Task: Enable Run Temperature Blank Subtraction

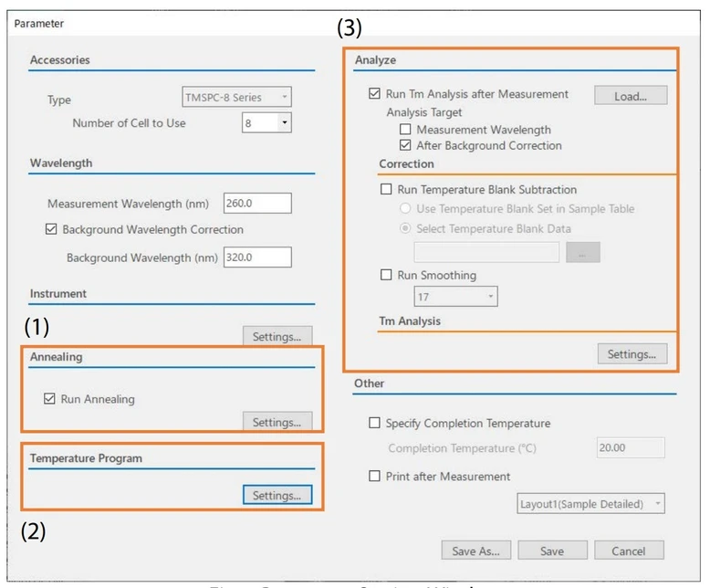Action: tap(385, 190)
